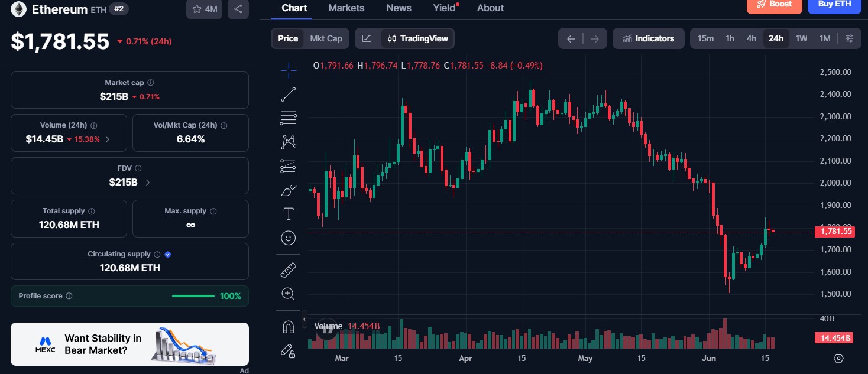Open chart settings gear at bottom right
This screenshot has width=868, height=374.
click(x=838, y=358)
